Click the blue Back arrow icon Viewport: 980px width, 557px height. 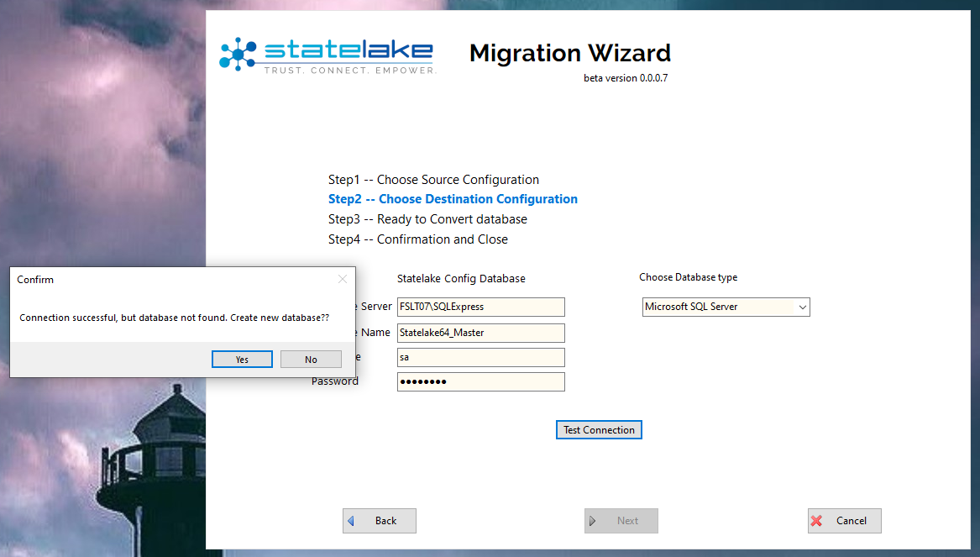tap(351, 521)
